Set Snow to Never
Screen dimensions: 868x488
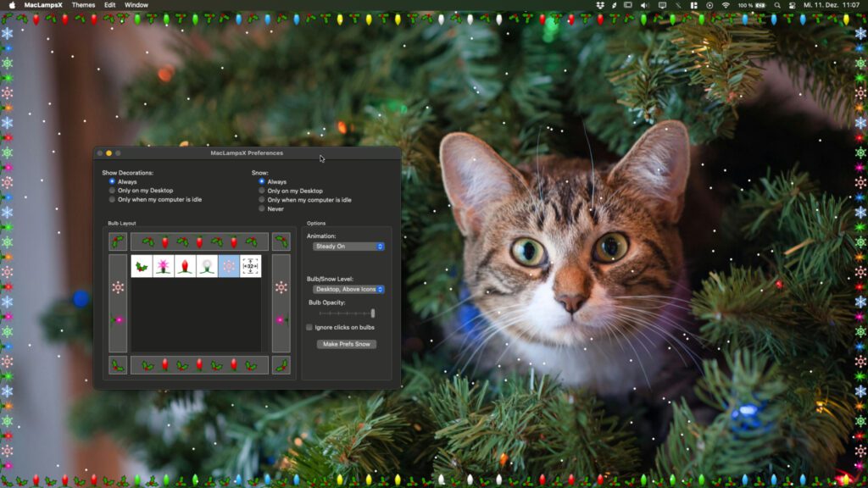pos(261,208)
